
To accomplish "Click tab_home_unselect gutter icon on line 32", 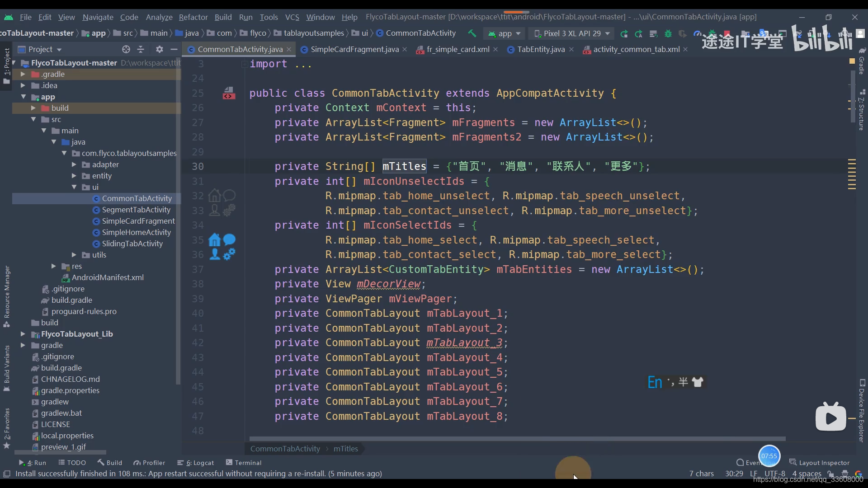I will 215,196.
